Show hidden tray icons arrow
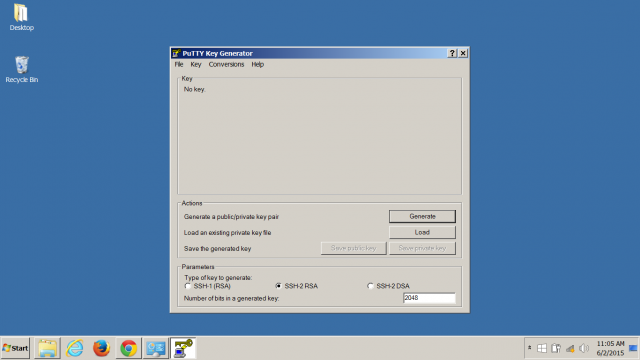 point(529,348)
